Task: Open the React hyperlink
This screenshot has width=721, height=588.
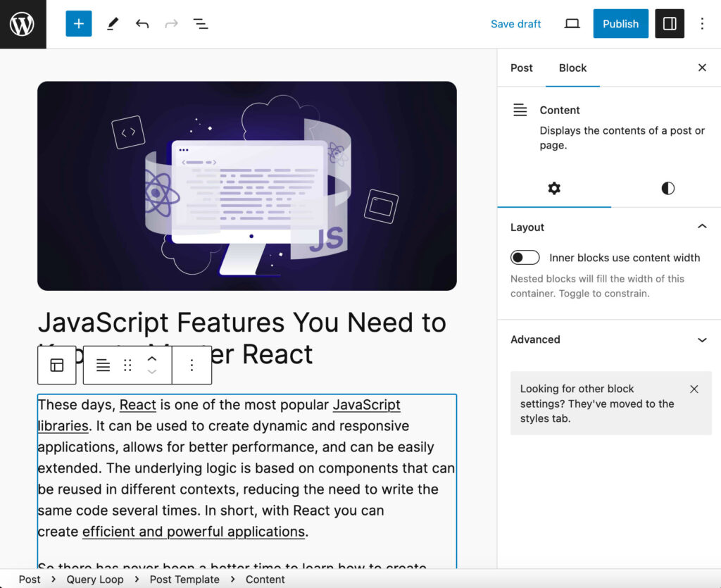Action: click(138, 405)
